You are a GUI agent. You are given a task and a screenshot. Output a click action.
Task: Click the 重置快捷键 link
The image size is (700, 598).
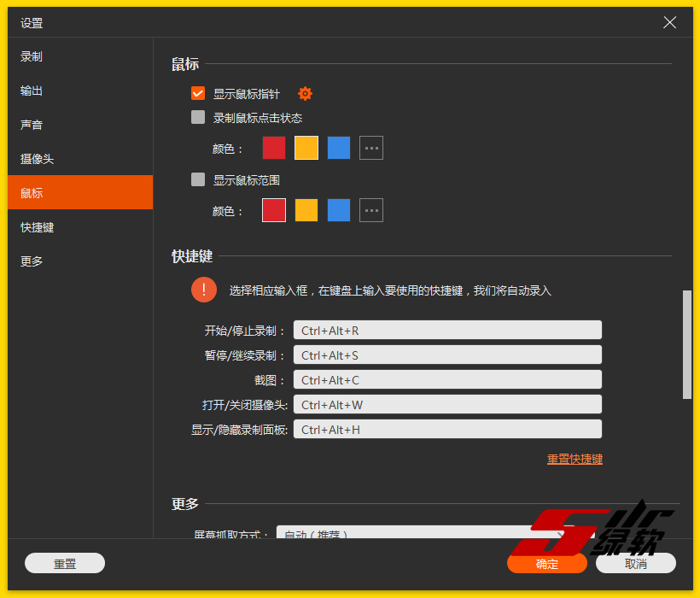coord(575,459)
